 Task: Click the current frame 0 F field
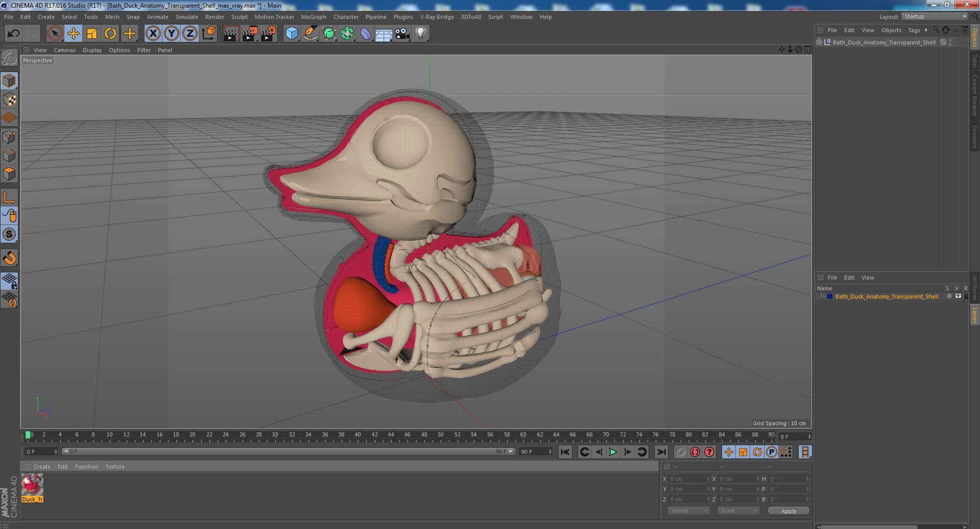(41, 451)
